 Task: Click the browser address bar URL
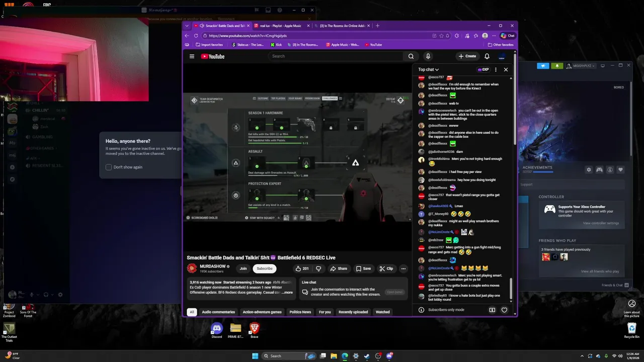[x=248, y=36]
